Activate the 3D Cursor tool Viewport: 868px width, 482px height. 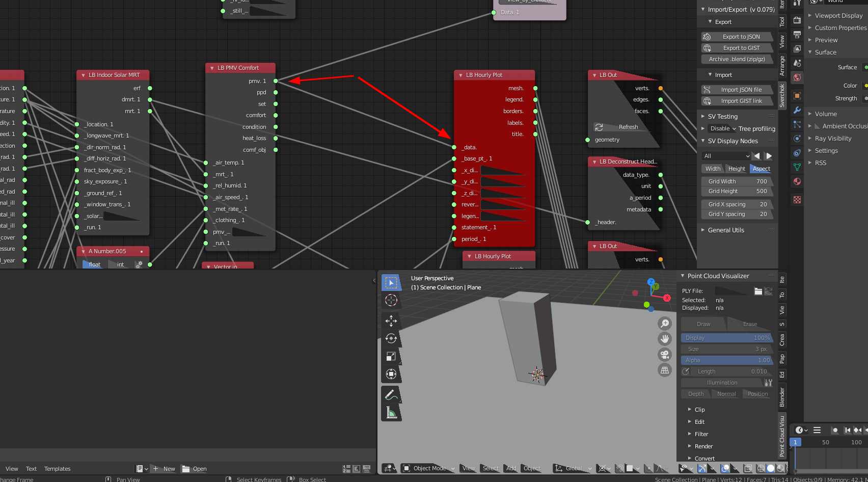point(392,301)
